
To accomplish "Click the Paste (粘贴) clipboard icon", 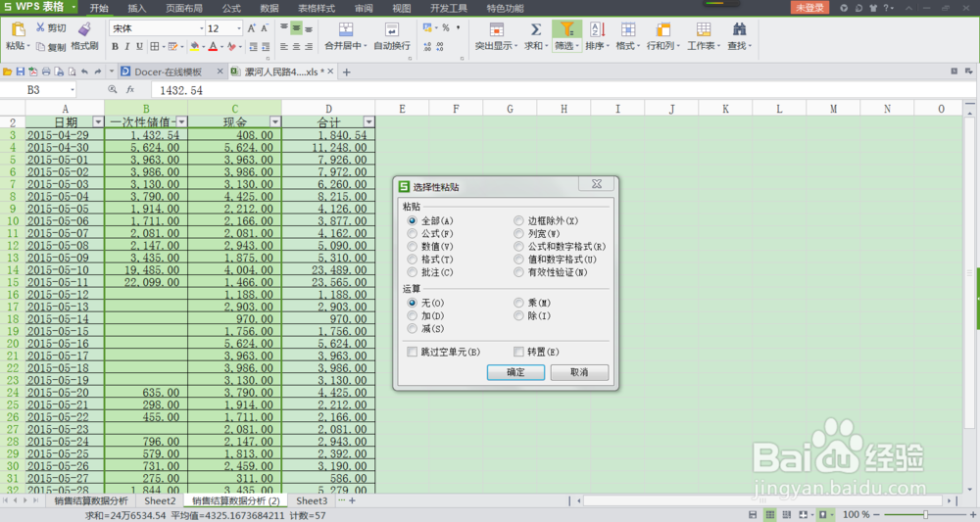I will [x=18, y=30].
